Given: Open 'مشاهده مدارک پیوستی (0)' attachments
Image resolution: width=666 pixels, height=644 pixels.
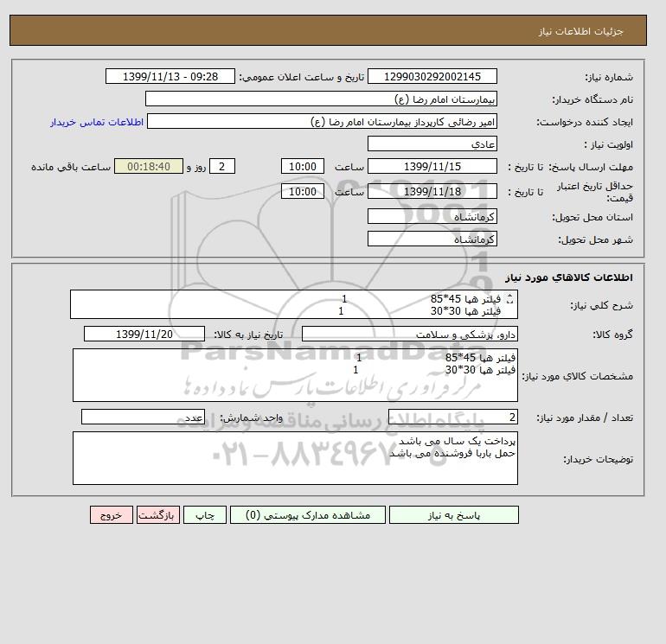Looking at the screenshot, I should [x=308, y=514].
